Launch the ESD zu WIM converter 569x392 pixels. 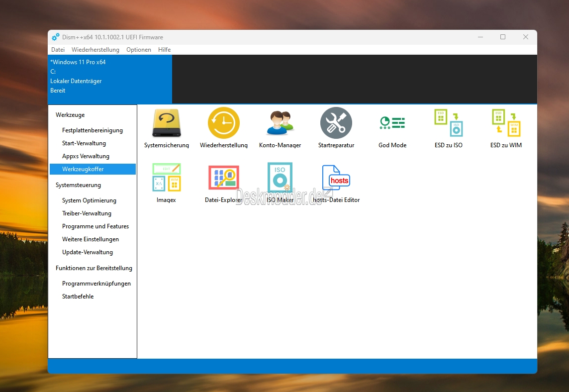coord(506,123)
